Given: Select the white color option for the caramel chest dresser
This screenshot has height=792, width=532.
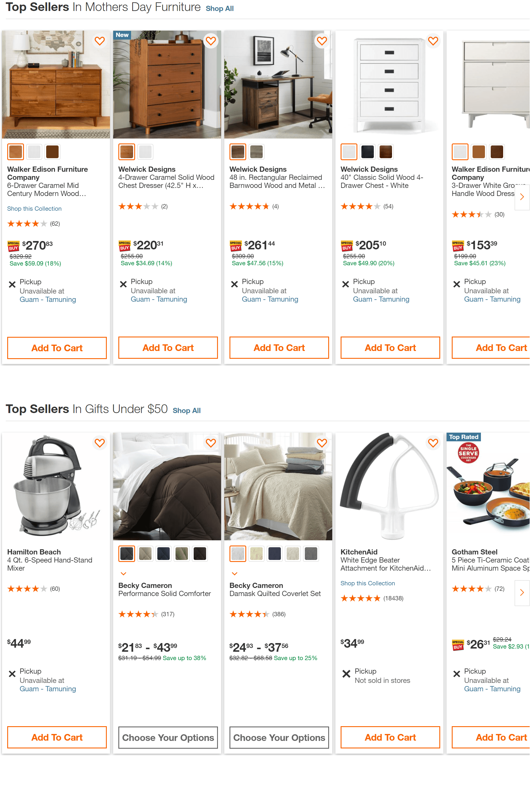Looking at the screenshot, I should [x=145, y=152].
